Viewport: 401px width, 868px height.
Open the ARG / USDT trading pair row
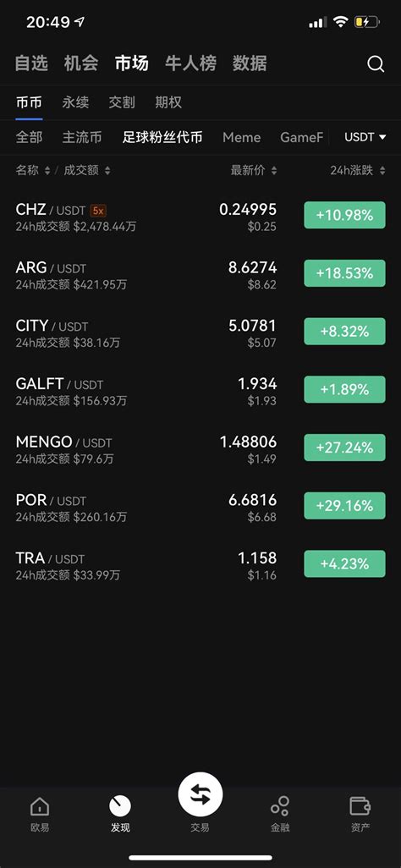pyautogui.click(x=200, y=273)
